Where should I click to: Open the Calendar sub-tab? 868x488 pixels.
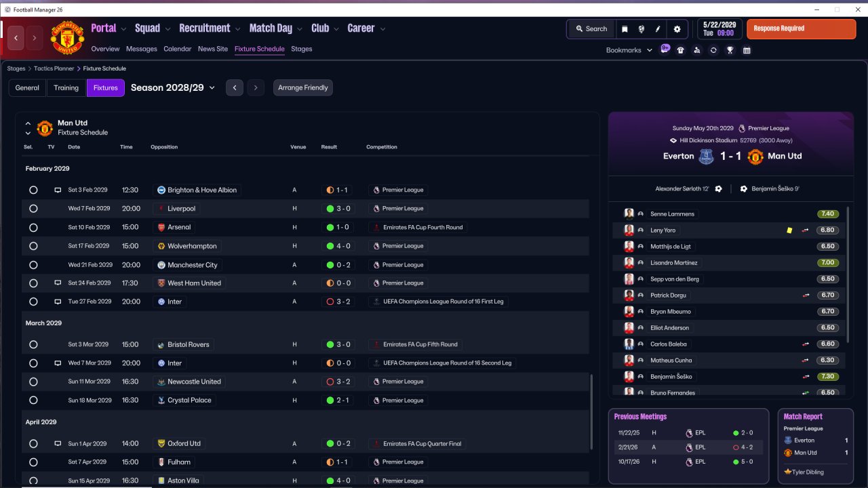(x=178, y=49)
